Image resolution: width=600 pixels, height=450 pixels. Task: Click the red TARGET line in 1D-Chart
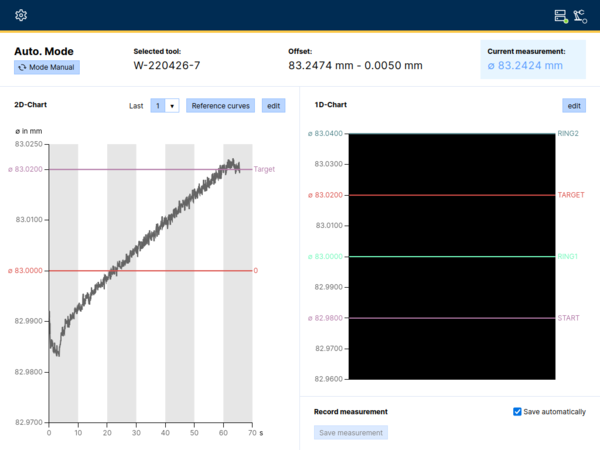tap(452, 195)
